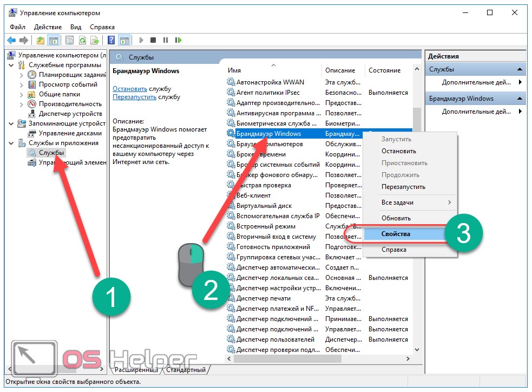Viewport: 532px width, 392px height.
Task: Open the Действие menu in menu bar
Action: 48,27
